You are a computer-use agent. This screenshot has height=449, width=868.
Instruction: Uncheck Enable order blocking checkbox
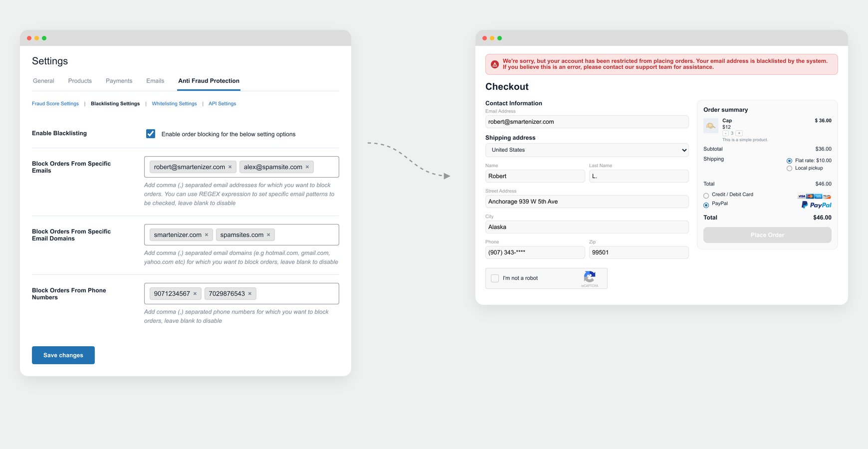(x=151, y=134)
